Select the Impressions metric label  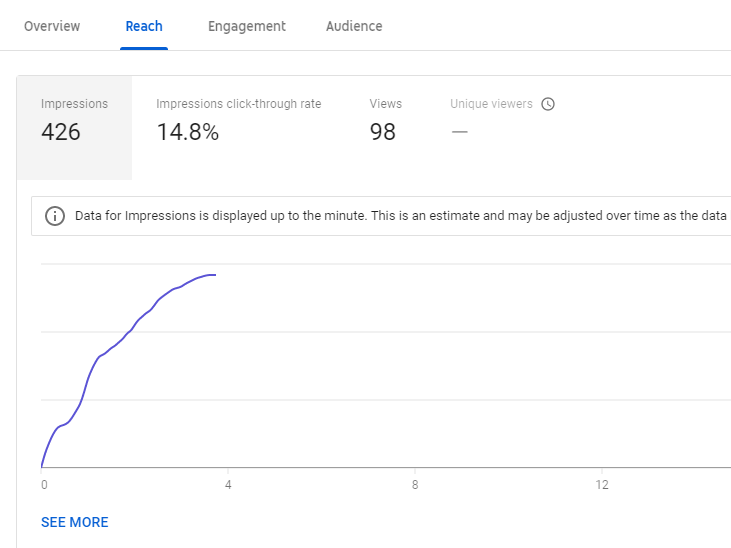tap(74, 104)
